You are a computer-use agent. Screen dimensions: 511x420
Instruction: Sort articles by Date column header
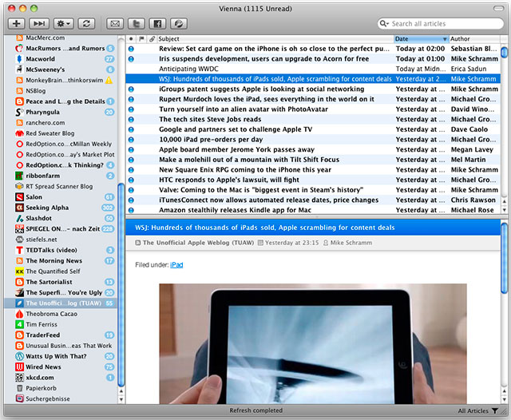pos(421,39)
